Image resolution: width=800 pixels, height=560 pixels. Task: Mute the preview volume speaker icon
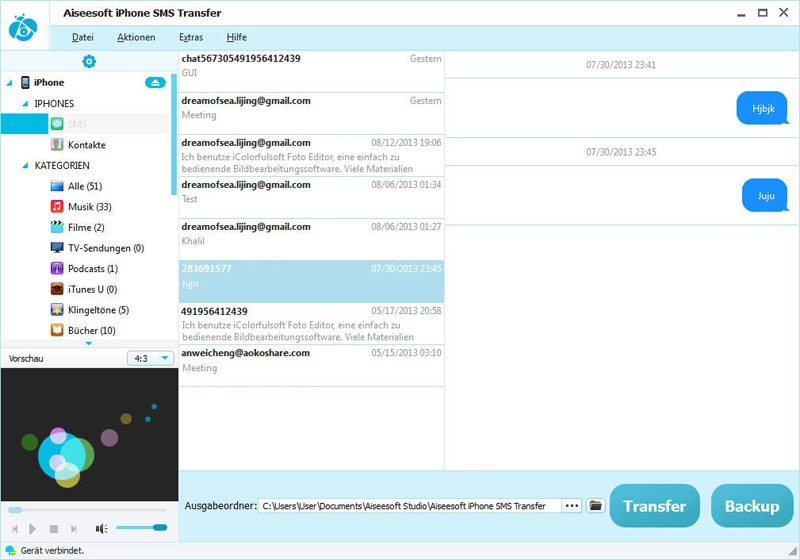click(101, 529)
